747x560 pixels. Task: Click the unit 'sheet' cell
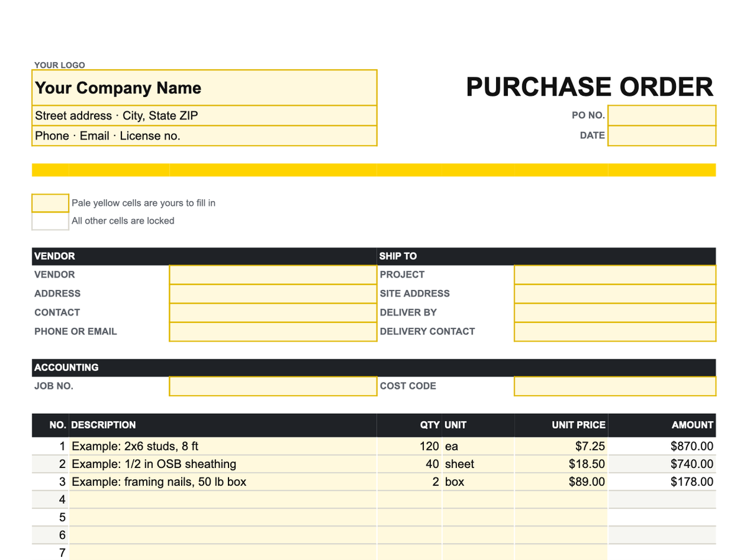point(478,464)
